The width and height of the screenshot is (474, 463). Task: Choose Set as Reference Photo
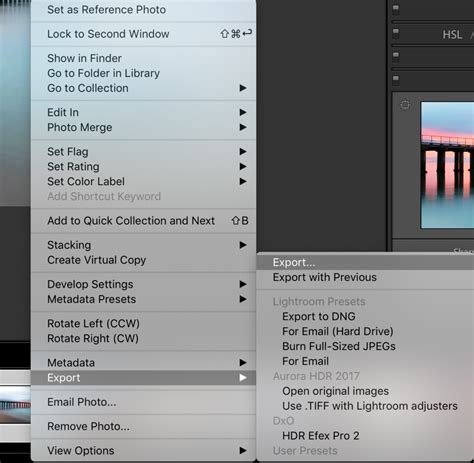[143, 10]
